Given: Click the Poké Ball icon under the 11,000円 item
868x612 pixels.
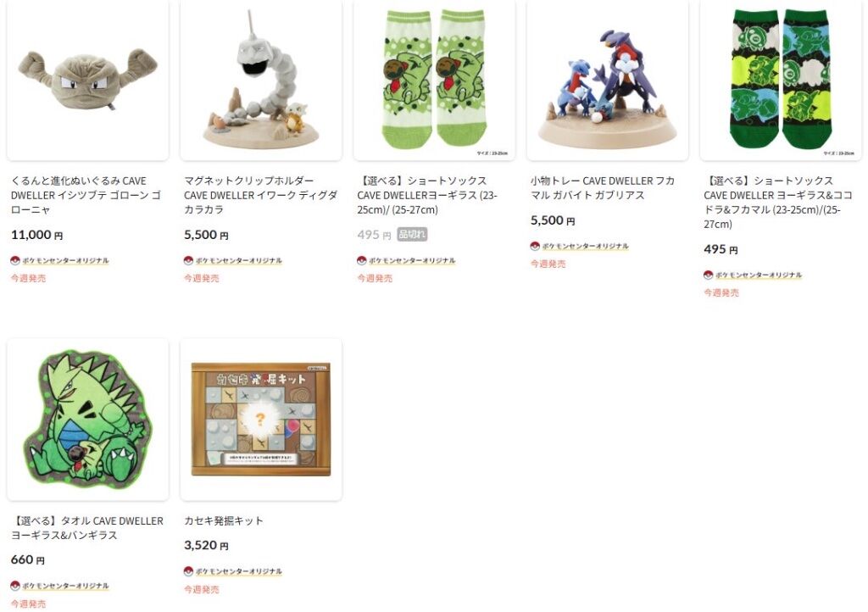Looking at the screenshot, I should [15, 260].
